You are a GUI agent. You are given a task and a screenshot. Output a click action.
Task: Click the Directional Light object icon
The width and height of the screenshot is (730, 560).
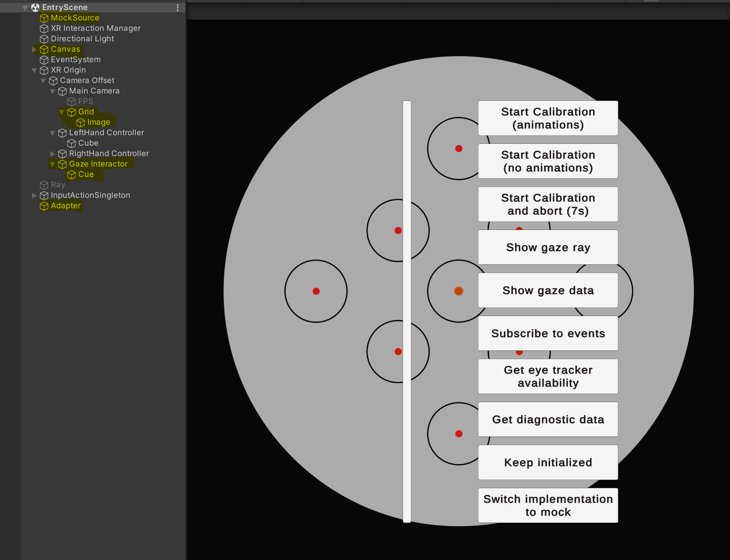[44, 39]
